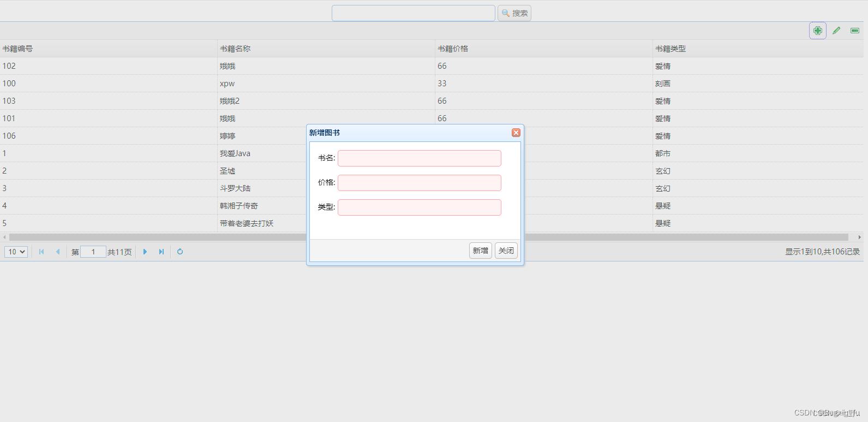Select the row named xpw
This screenshot has height=422, width=868.
(432, 84)
